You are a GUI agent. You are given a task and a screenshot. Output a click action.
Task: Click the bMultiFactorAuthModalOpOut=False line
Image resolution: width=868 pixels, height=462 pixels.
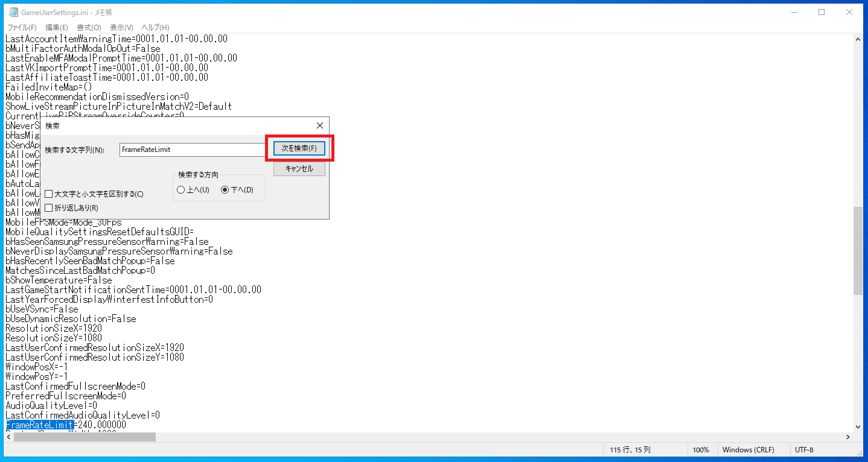tap(83, 48)
